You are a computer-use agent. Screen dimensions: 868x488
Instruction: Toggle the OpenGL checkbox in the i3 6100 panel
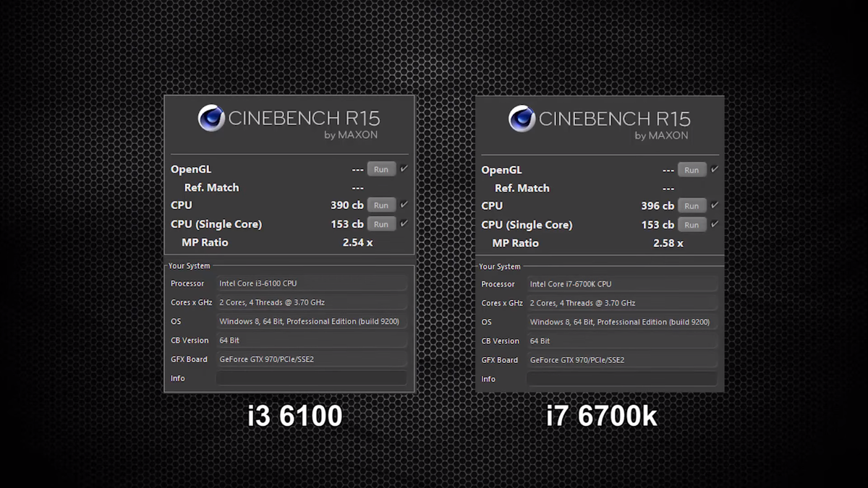[404, 168]
